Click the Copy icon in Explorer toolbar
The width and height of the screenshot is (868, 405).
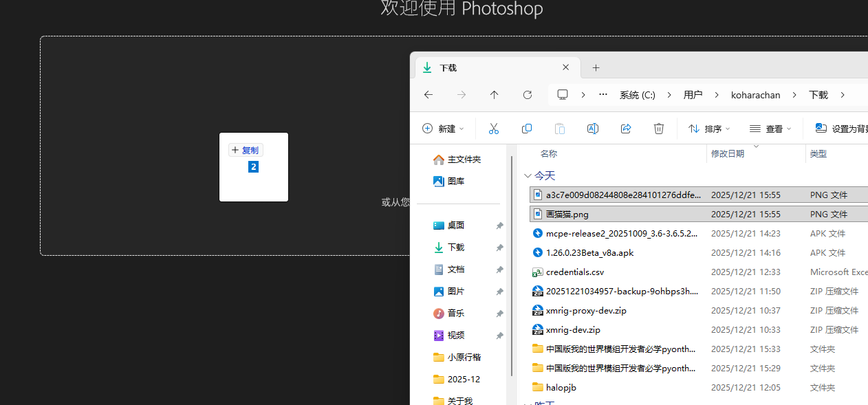(527, 129)
